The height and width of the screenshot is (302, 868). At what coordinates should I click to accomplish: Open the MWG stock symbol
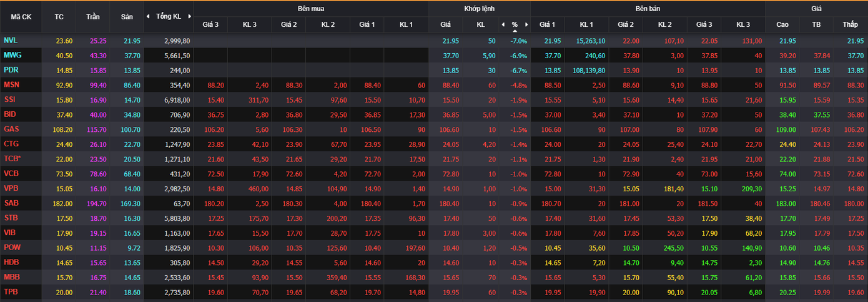12,55
